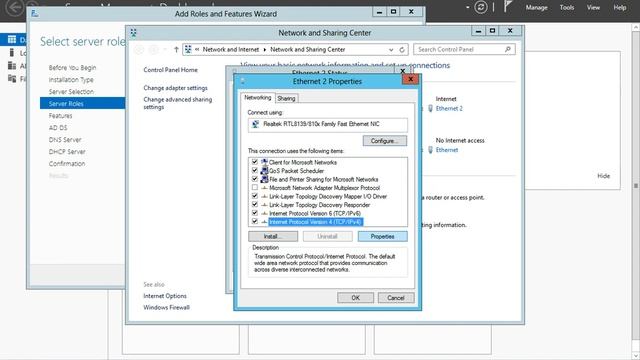Viewport: 640px width, 360px height.
Task: Select DNS Server wizard step
Action: pyautogui.click(x=65, y=140)
